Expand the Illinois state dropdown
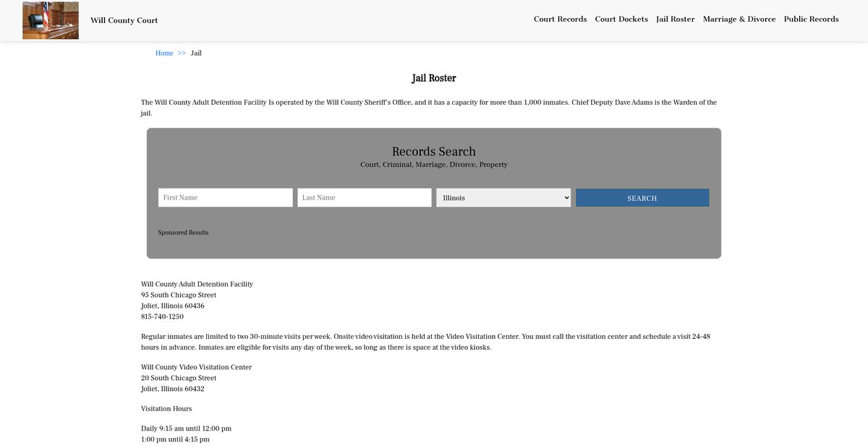The image size is (868, 448). (x=503, y=198)
